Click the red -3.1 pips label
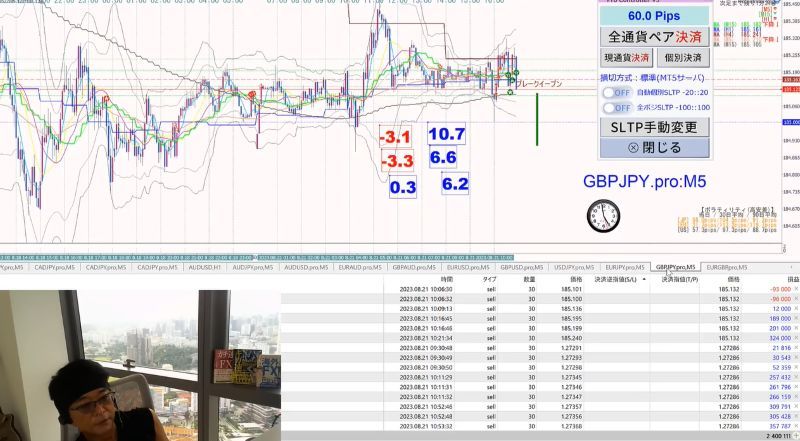This screenshot has height=441, width=800. click(x=396, y=137)
